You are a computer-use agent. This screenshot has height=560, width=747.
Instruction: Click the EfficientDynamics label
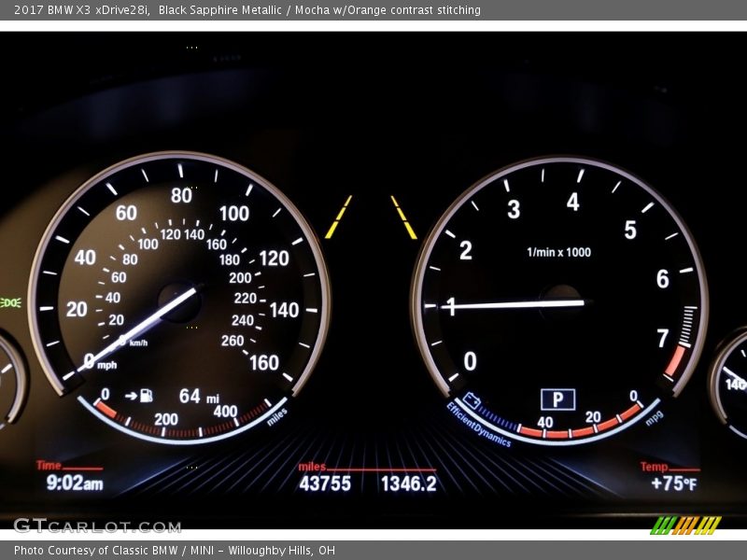478,425
